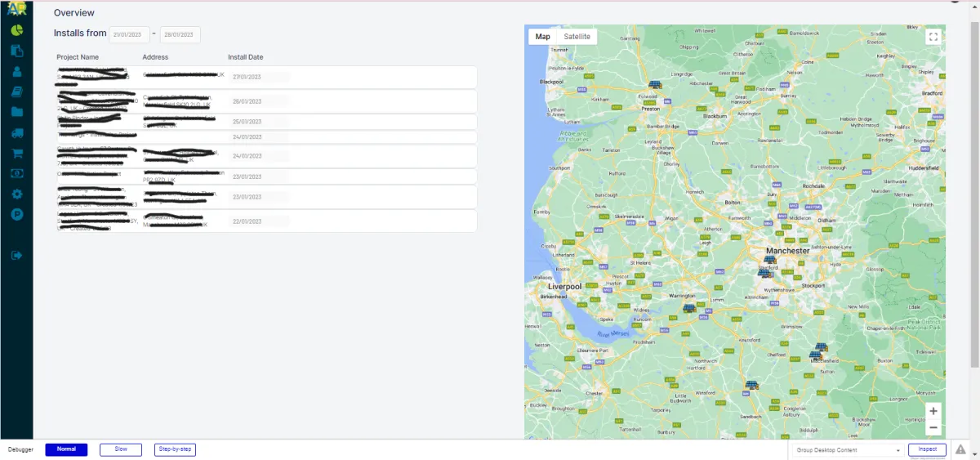
Task: Open the money banknote icon in sidebar
Action: coord(16,173)
